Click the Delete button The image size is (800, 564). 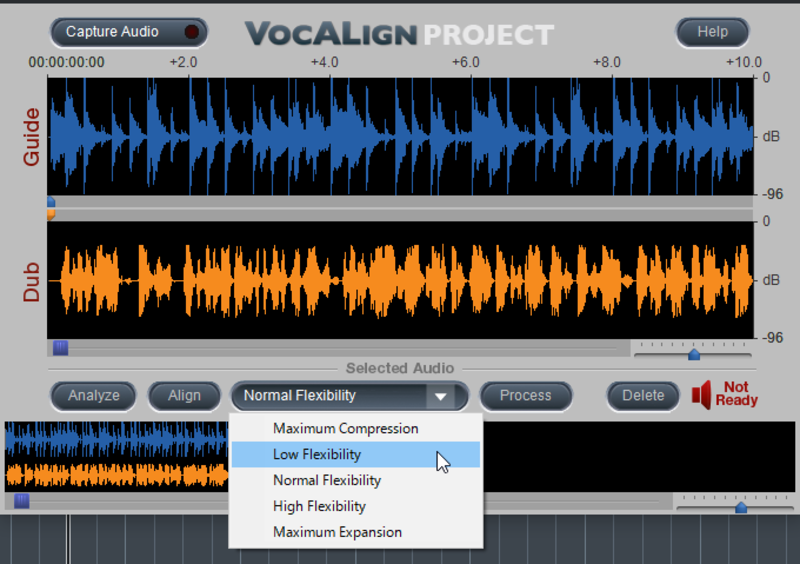[643, 396]
